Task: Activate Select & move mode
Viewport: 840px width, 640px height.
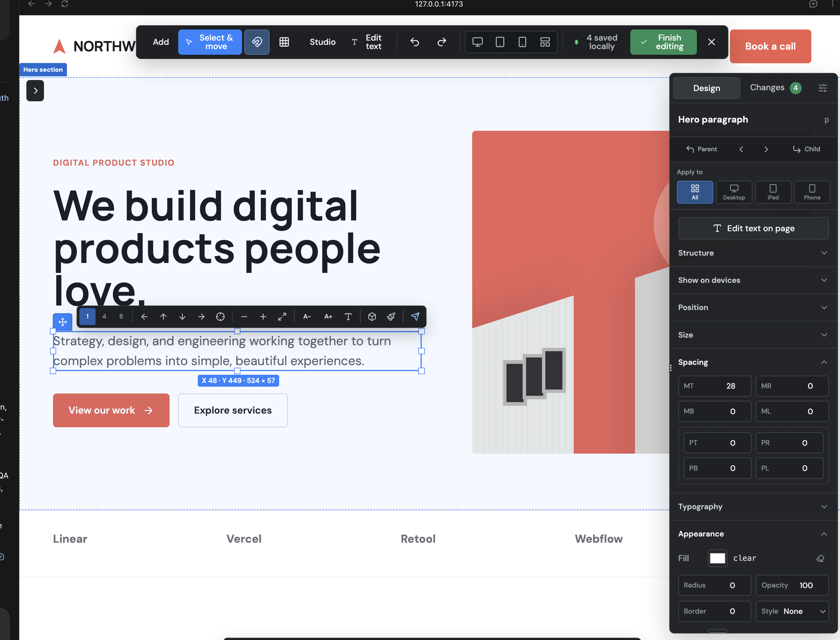Action: 210,42
